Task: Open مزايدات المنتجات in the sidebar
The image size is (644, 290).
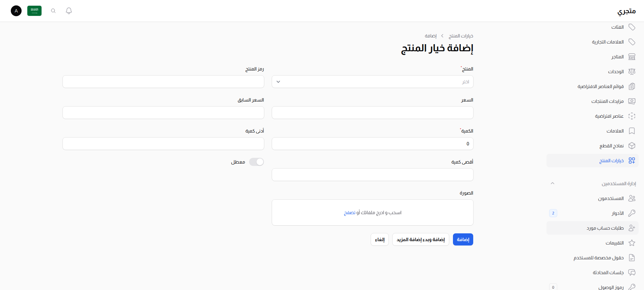Action: [x=592, y=101]
